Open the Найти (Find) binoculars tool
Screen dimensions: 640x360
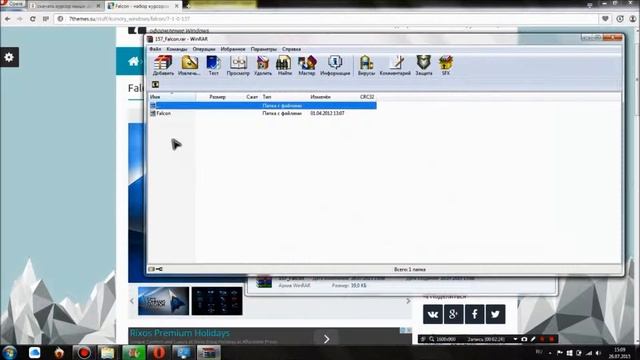(284, 65)
